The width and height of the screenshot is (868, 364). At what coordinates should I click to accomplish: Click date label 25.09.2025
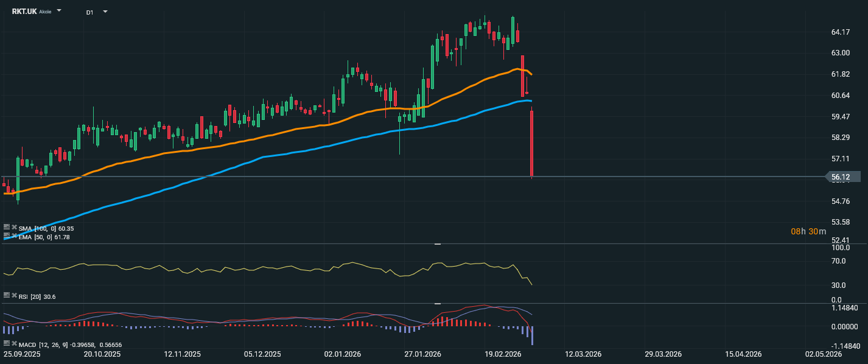(x=21, y=354)
